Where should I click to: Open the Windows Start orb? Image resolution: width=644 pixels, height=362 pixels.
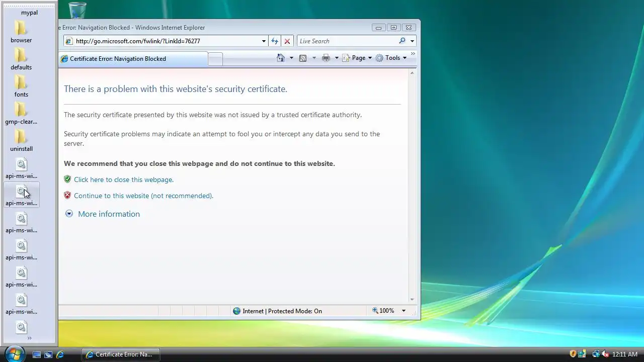click(x=14, y=353)
